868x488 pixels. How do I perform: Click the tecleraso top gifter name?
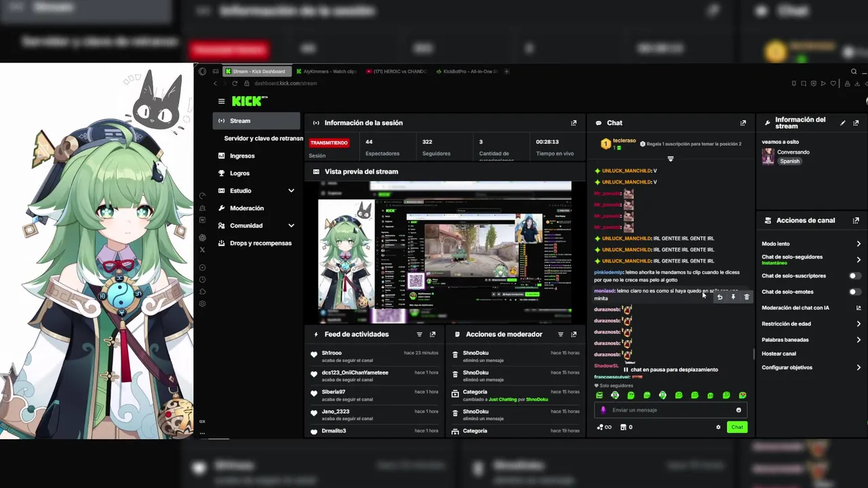[x=625, y=141]
